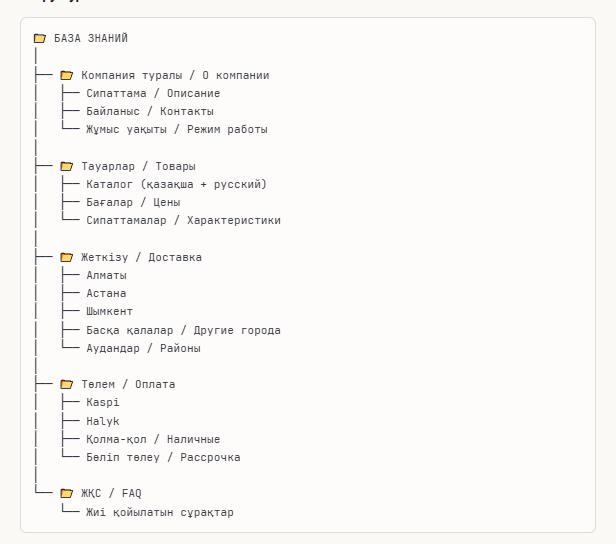Viewport: 616px width, 544px height.
Task: Select the БАЗА ЗНАНИЙ root label
Action: click(91, 39)
